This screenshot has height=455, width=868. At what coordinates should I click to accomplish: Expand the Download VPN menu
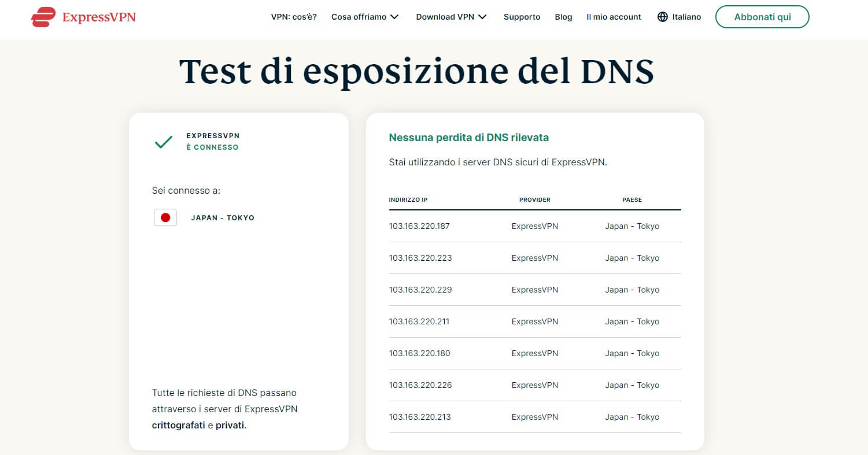tap(451, 17)
